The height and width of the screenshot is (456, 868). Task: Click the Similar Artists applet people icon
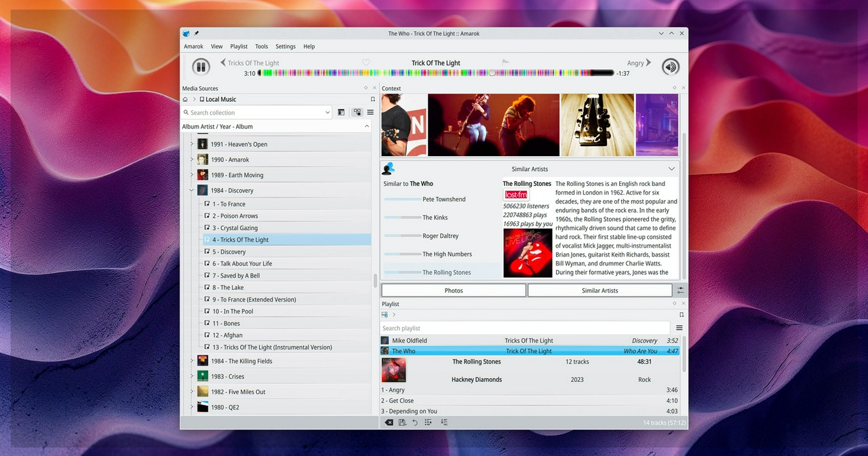389,169
